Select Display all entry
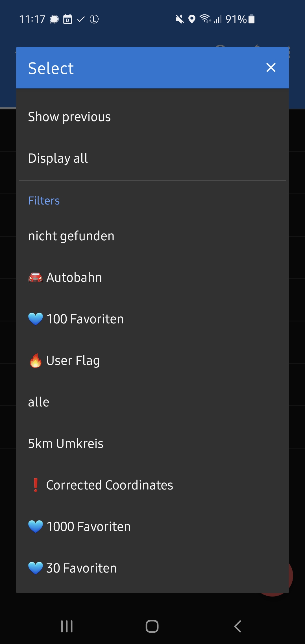This screenshot has width=305, height=644. click(58, 158)
